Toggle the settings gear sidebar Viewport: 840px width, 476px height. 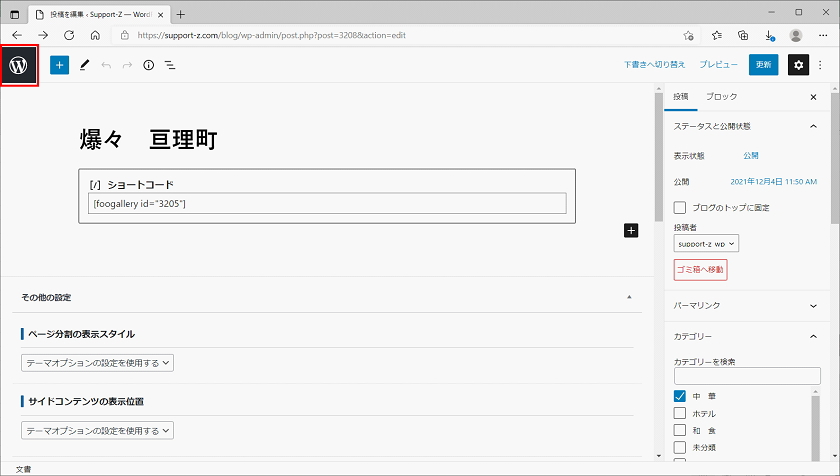pos(798,65)
